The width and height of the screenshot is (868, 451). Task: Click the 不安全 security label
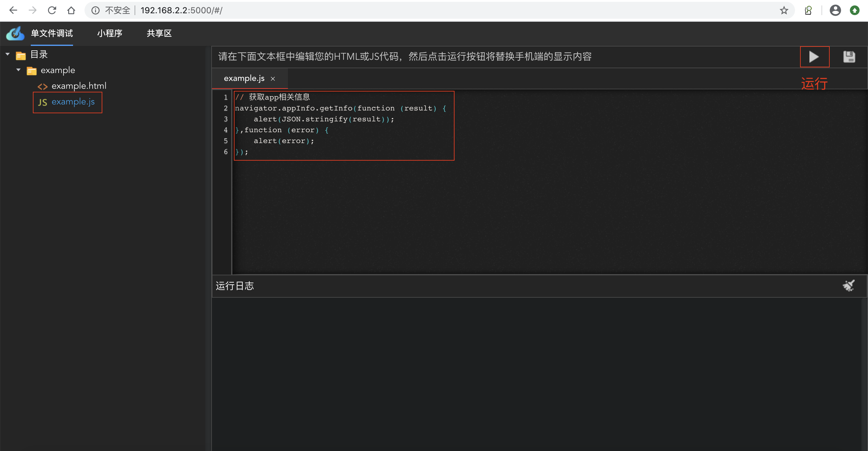[118, 11]
